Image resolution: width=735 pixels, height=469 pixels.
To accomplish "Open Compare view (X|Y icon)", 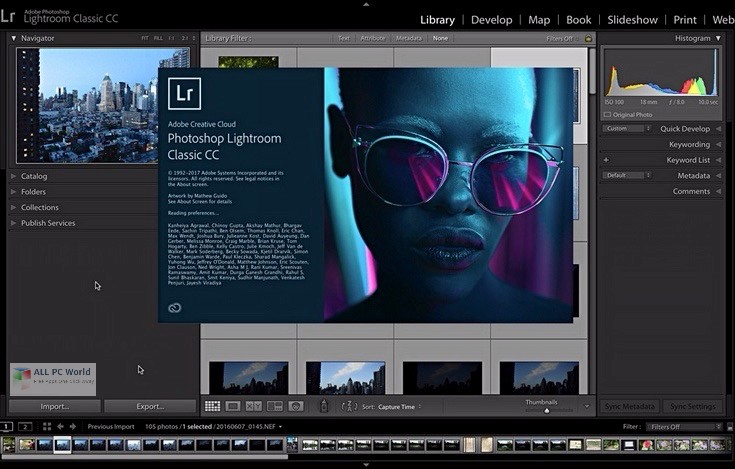I will [x=254, y=406].
